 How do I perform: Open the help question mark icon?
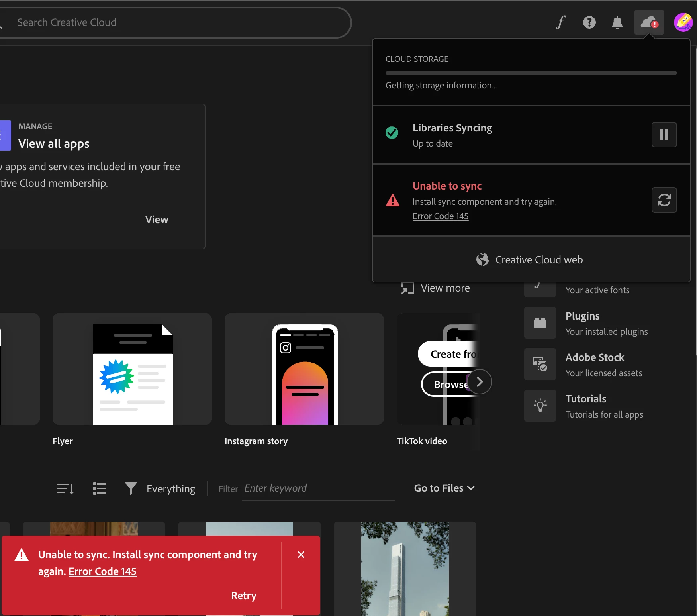click(x=589, y=22)
